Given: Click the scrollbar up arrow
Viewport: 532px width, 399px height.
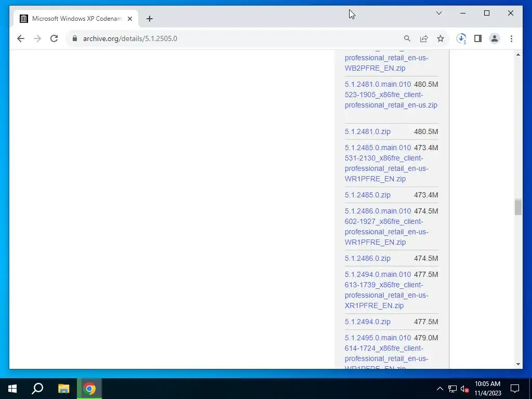Looking at the screenshot, I should [518, 55].
